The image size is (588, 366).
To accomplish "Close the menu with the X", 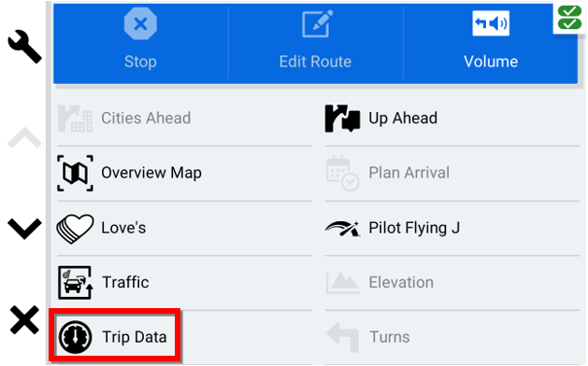I will pyautogui.click(x=24, y=320).
